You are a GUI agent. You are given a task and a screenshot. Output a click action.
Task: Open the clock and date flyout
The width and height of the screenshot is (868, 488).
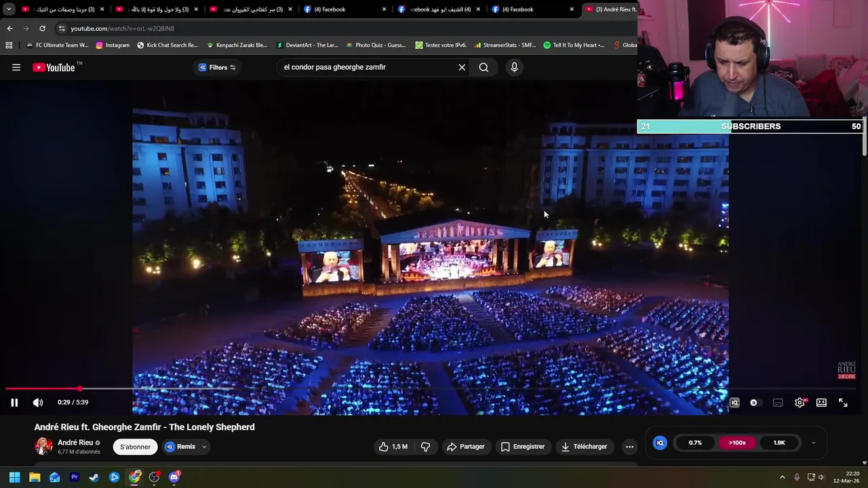(846, 477)
